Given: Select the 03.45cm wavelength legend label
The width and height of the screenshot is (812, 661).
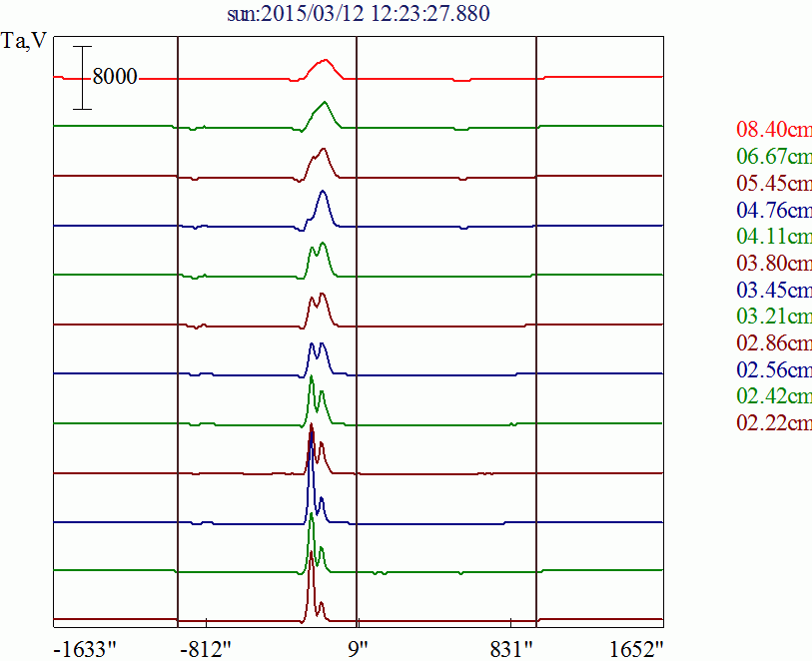Looking at the screenshot, I should pyautogui.click(x=774, y=290).
